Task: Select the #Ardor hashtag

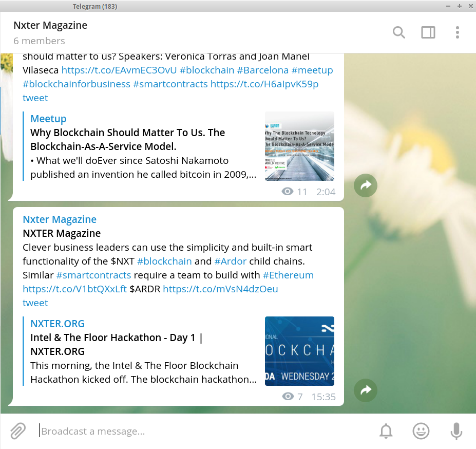Action: point(231,261)
